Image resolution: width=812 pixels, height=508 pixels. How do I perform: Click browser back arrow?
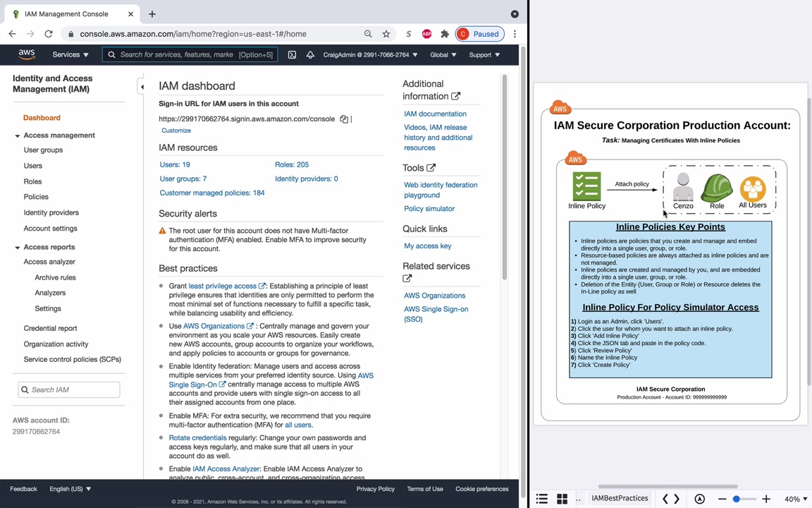[x=13, y=34]
